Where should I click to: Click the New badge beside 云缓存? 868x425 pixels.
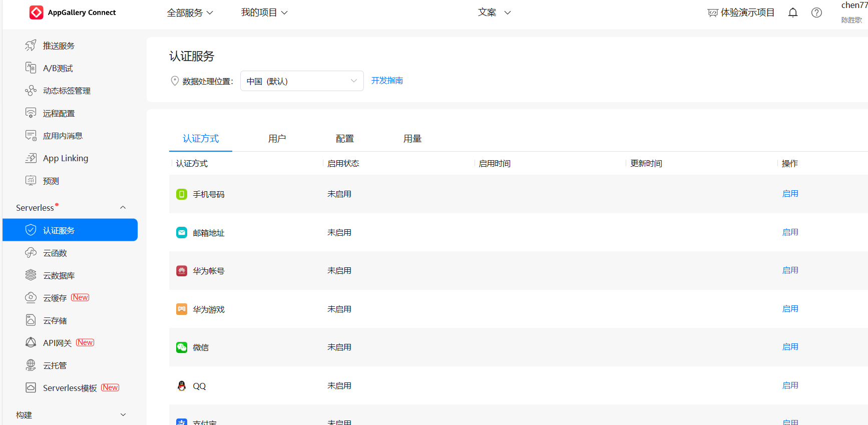click(80, 297)
